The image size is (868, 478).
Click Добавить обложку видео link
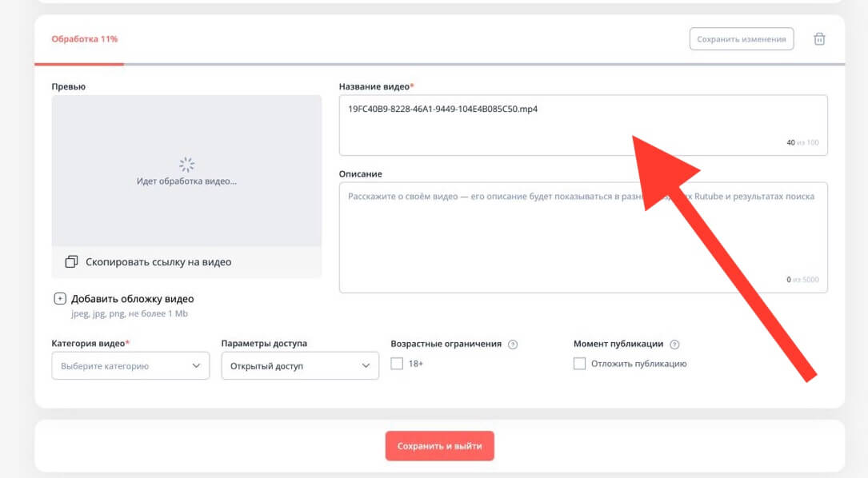(132, 299)
